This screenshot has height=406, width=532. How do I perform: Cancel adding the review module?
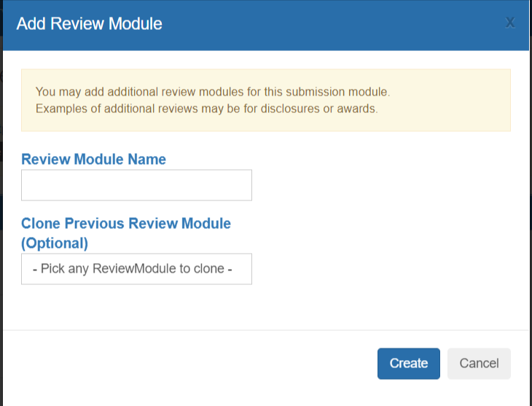479,363
